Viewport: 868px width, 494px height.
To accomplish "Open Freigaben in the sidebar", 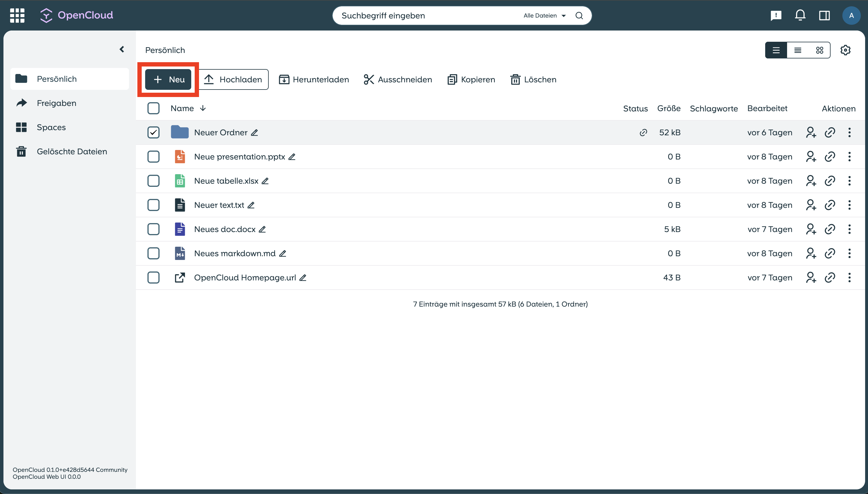I will point(70,103).
